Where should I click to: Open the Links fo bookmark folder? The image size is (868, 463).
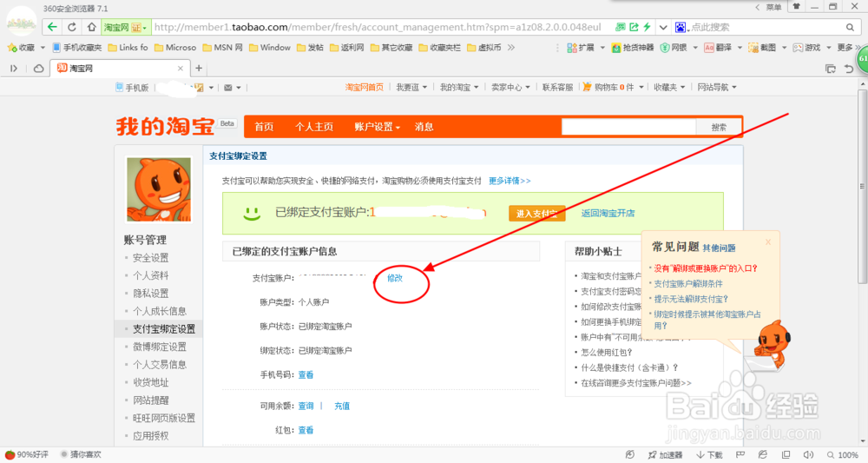tap(128, 48)
